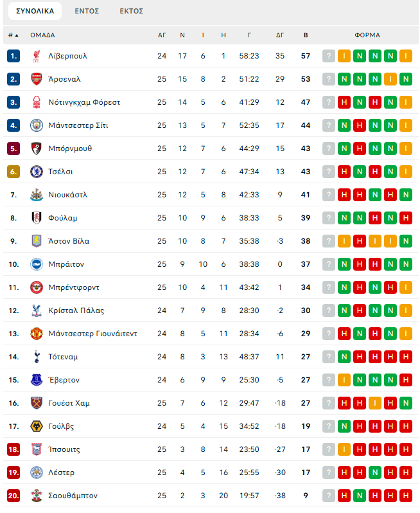Switch to the ΕΚΤΟΣ tab
Screen dimensions: 420x513
(132, 11)
